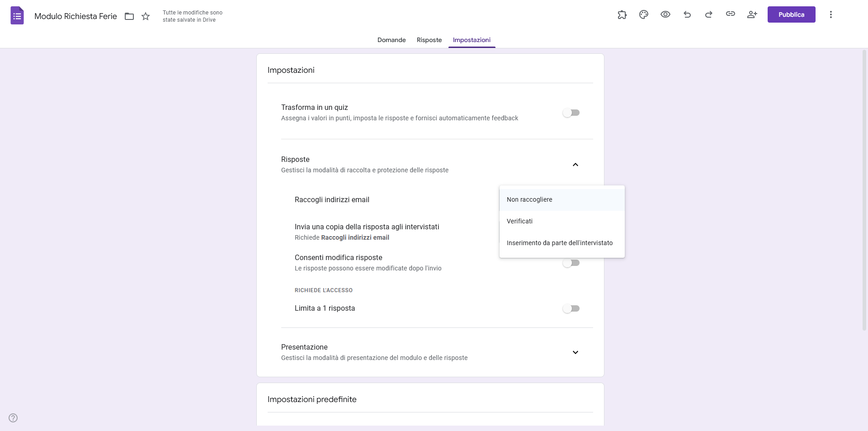Select Verificati from the email dropdown
This screenshot has height=431, width=868.
click(520, 221)
